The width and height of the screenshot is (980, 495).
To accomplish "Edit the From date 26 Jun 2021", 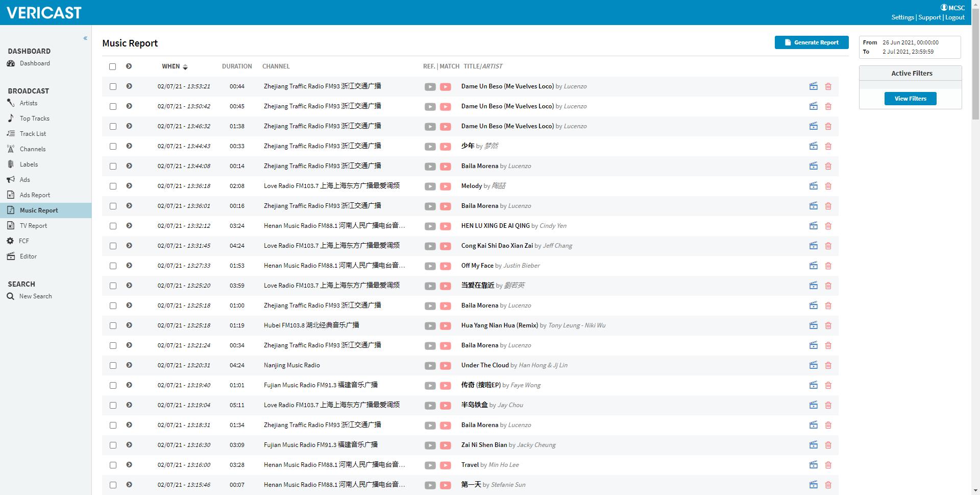I will [x=911, y=42].
